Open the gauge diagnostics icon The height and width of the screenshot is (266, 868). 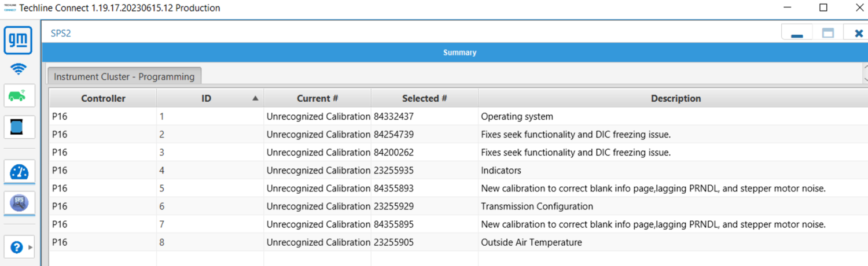[x=19, y=172]
